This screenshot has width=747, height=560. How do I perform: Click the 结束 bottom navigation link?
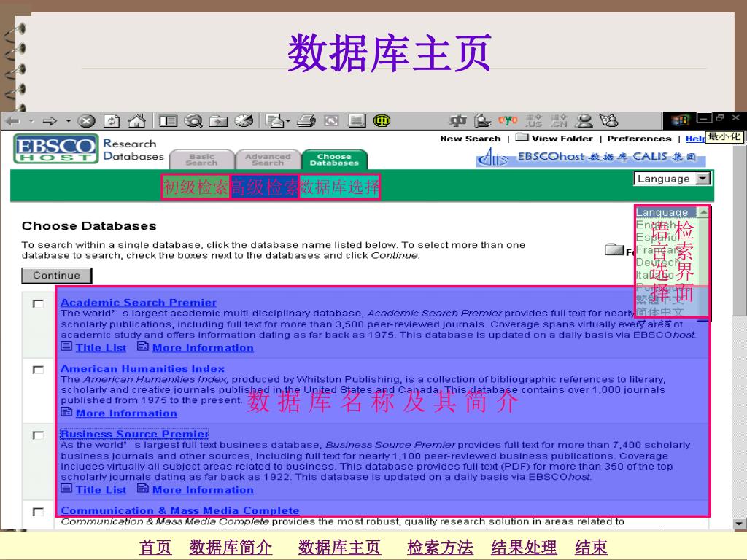(x=591, y=547)
